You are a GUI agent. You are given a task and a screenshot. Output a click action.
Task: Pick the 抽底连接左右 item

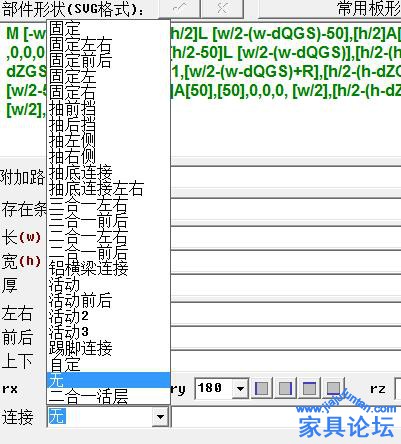(x=108, y=188)
